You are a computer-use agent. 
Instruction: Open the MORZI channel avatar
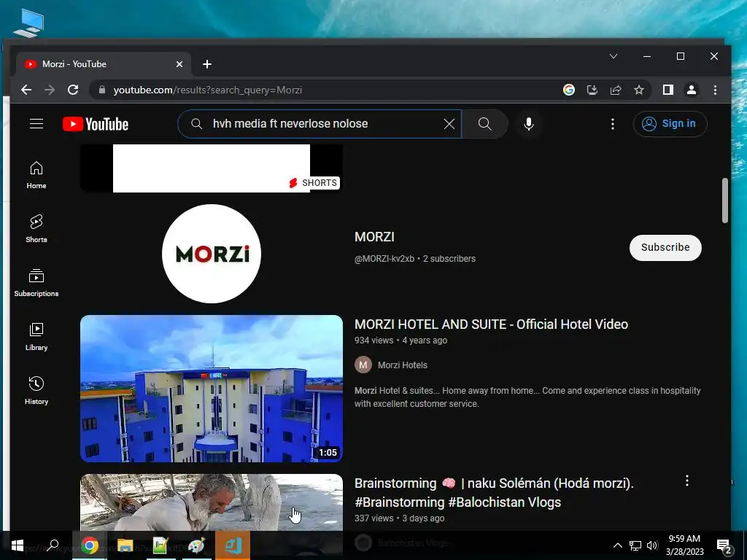click(212, 254)
